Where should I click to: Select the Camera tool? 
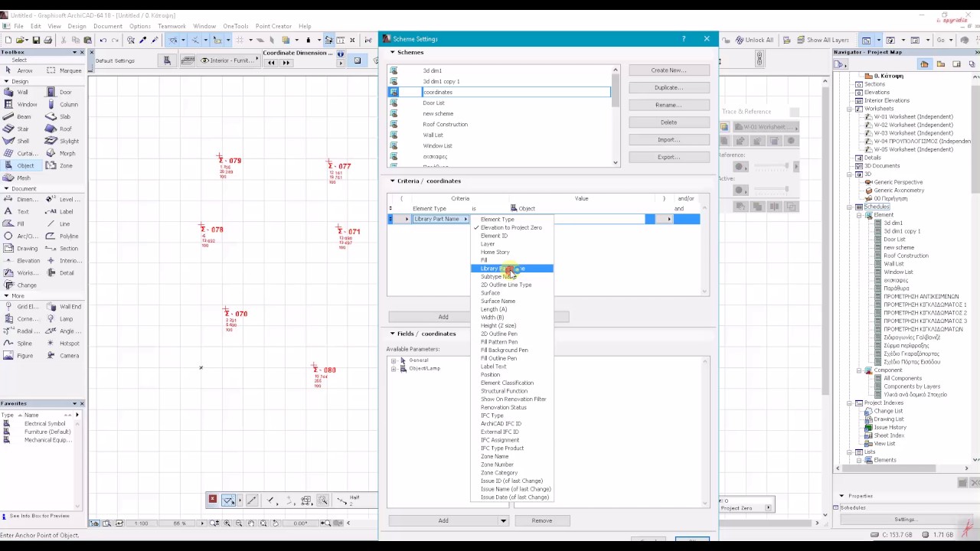coord(63,355)
